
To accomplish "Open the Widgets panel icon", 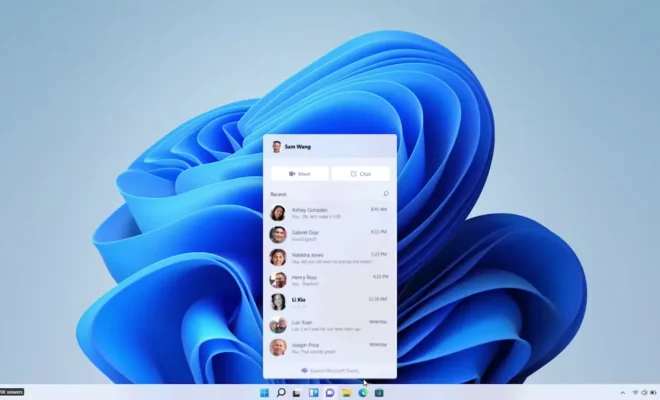I will (314, 393).
